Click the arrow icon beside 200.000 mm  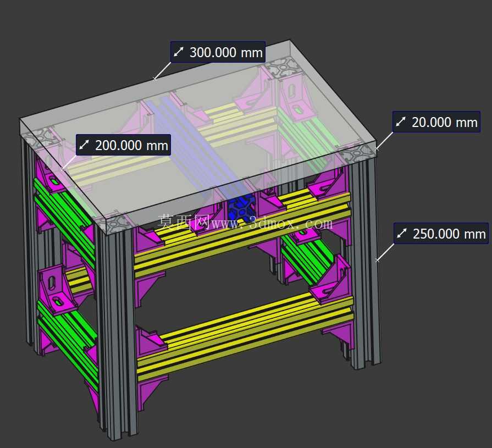tap(84, 145)
